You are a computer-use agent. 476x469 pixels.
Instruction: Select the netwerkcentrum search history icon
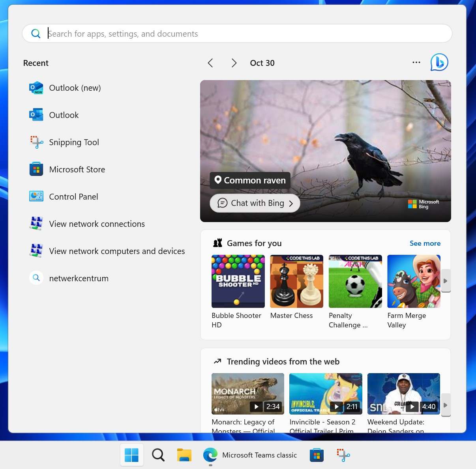coord(36,278)
